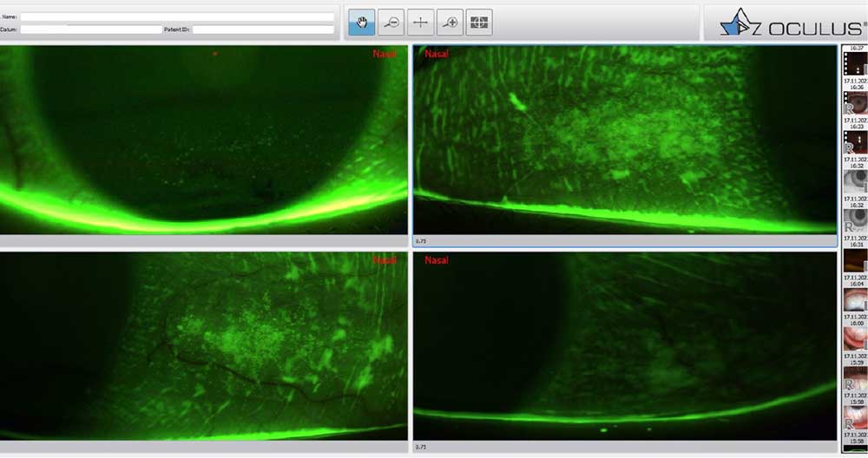Open the red eyelid thumbnail from 16:00

coord(855,339)
